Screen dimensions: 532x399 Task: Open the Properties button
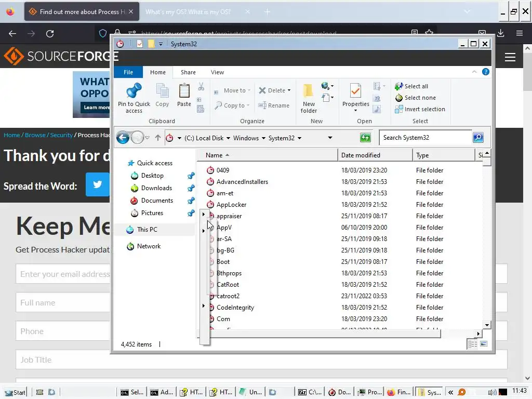355,98
